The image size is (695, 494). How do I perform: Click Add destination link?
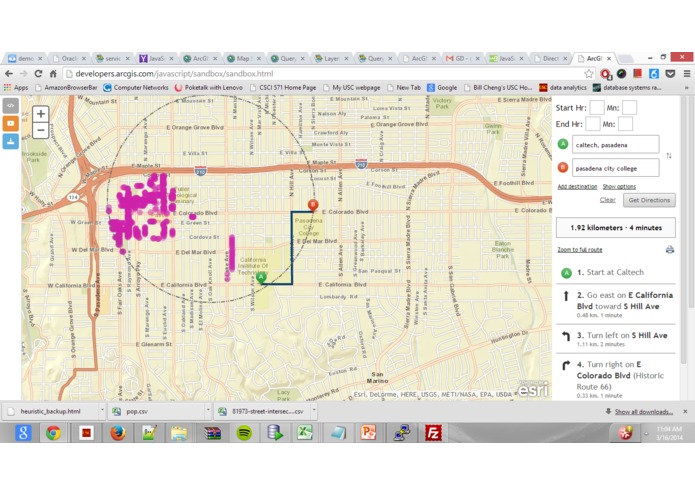coord(577,187)
